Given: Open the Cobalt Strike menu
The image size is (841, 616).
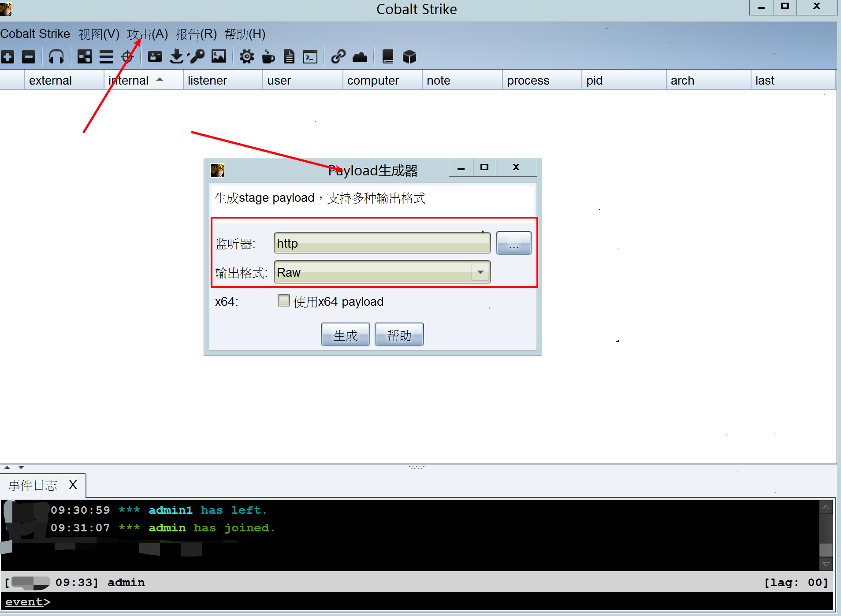Looking at the screenshot, I should pos(35,34).
